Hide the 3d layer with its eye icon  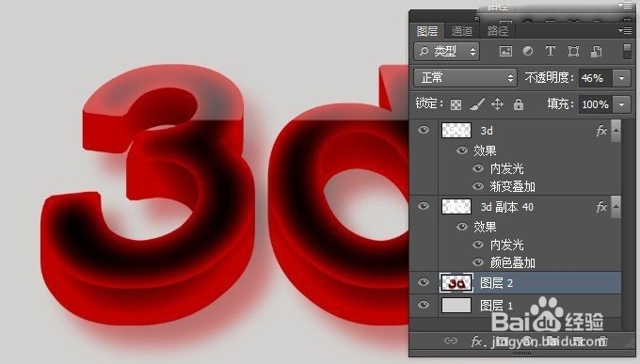click(424, 130)
